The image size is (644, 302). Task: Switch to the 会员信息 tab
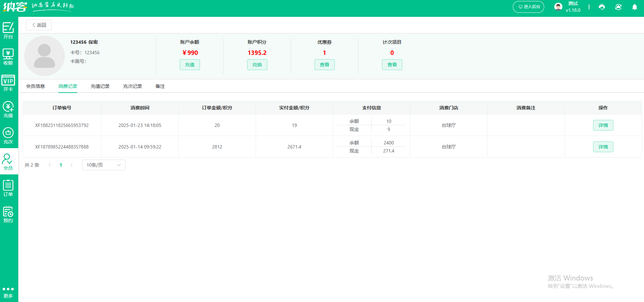coord(35,86)
